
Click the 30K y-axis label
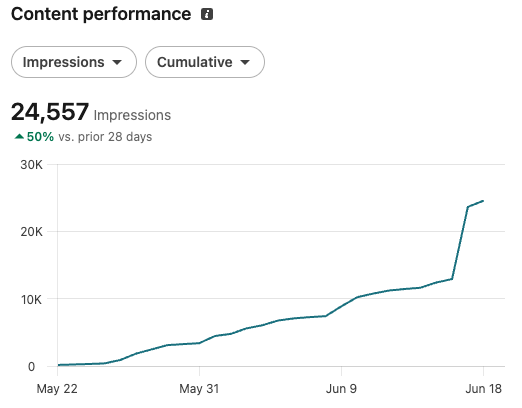point(31,165)
